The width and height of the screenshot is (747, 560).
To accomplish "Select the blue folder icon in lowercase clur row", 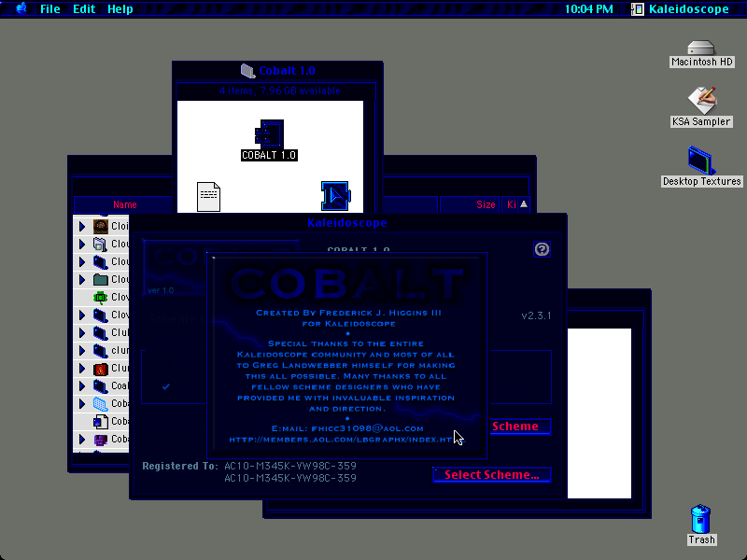I will [101, 351].
